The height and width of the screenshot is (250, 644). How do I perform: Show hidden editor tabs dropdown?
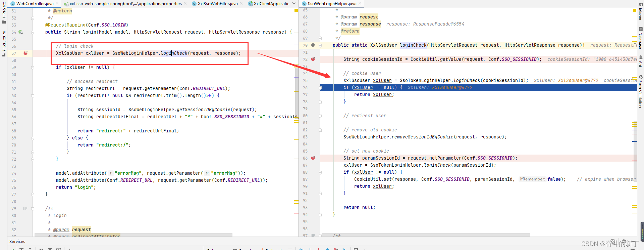pyautogui.click(x=294, y=4)
